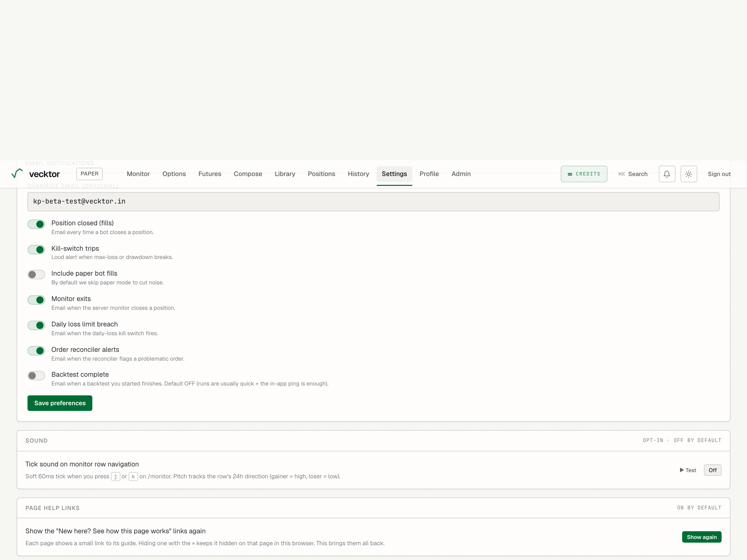This screenshot has width=747, height=560.
Task: Disable Order reconciler alerts toggle
Action: point(36,351)
